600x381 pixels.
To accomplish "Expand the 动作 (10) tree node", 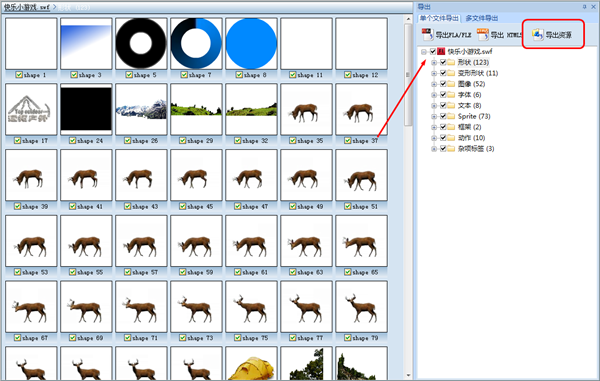I will click(434, 138).
